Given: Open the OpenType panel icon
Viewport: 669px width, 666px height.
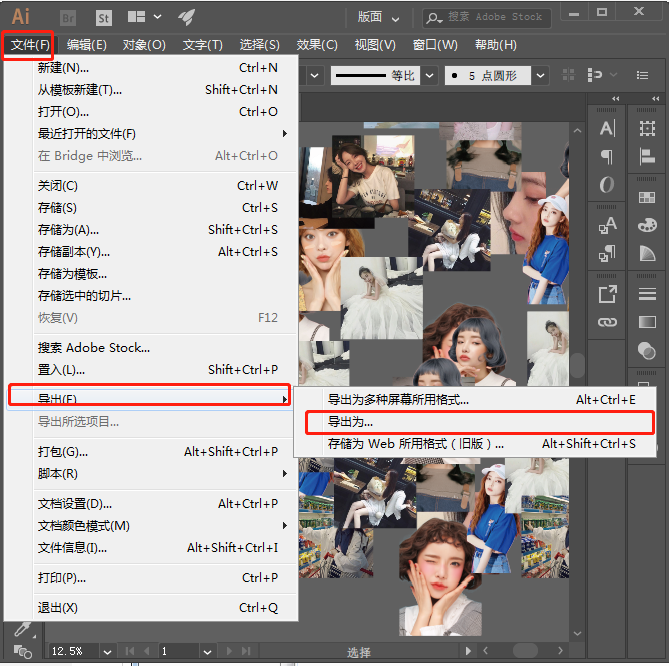Looking at the screenshot, I should pyautogui.click(x=607, y=185).
